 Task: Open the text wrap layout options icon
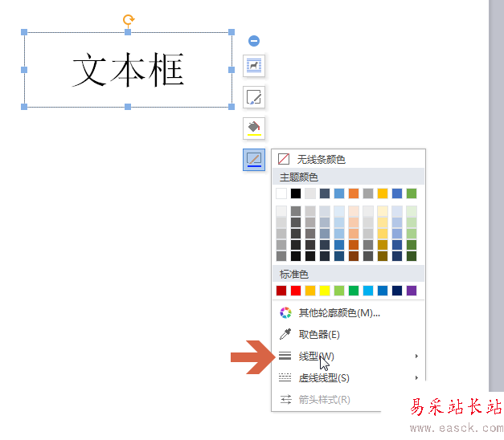[x=254, y=66]
